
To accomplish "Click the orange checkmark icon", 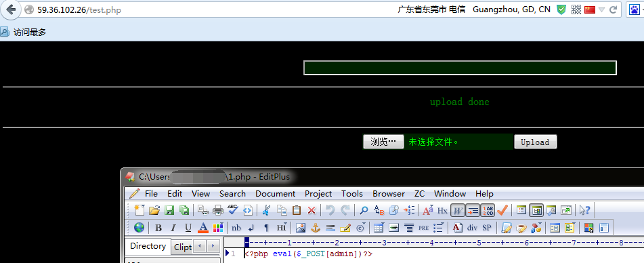I will pos(502,210).
